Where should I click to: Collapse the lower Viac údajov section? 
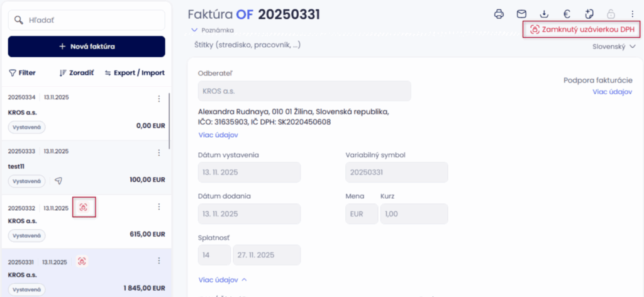click(x=223, y=279)
